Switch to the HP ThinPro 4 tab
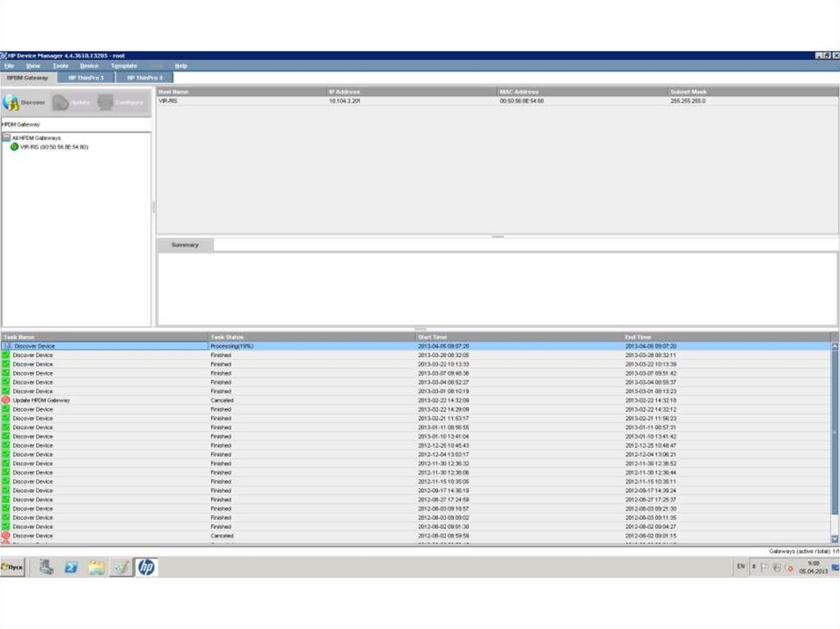Viewport: 840px width, 629px height. [144, 78]
